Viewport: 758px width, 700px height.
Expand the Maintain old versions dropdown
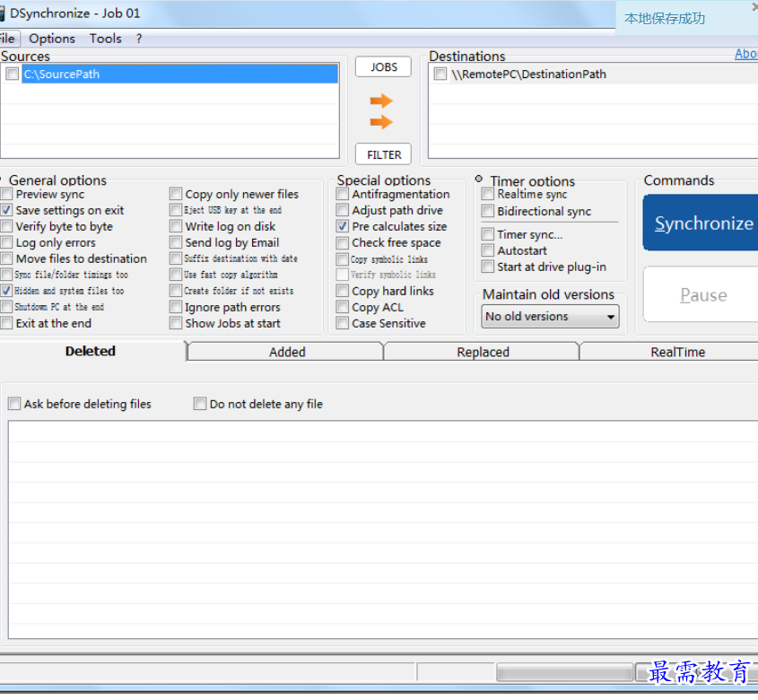click(x=550, y=317)
